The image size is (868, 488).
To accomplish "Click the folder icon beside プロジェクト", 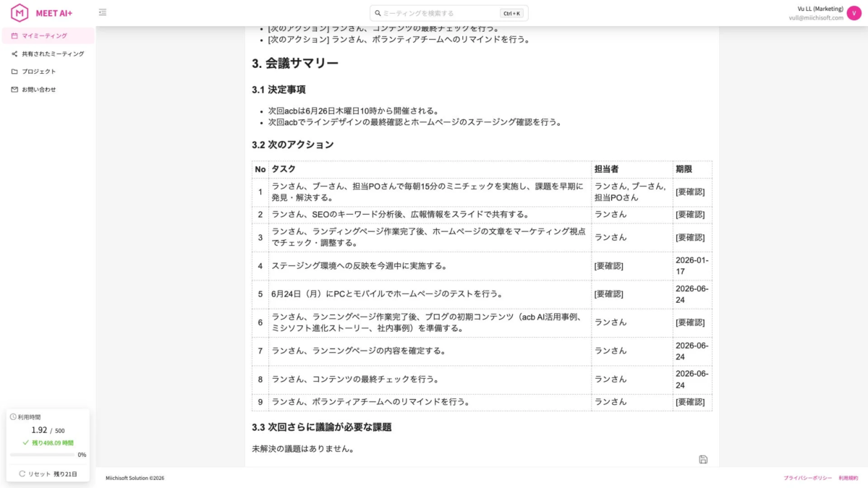I will 14,71.
